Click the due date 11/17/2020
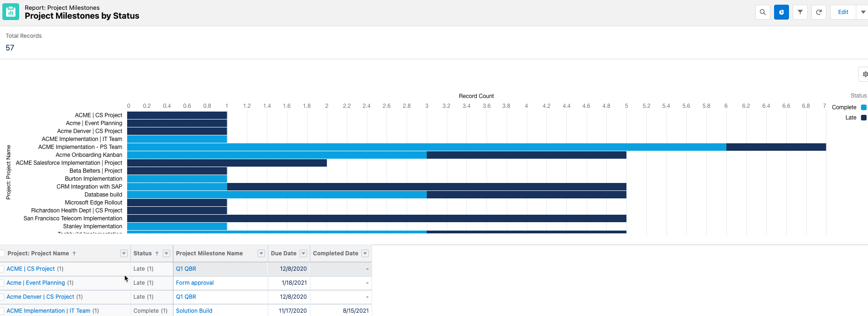Viewport: 868px width, 316px height. point(293,311)
